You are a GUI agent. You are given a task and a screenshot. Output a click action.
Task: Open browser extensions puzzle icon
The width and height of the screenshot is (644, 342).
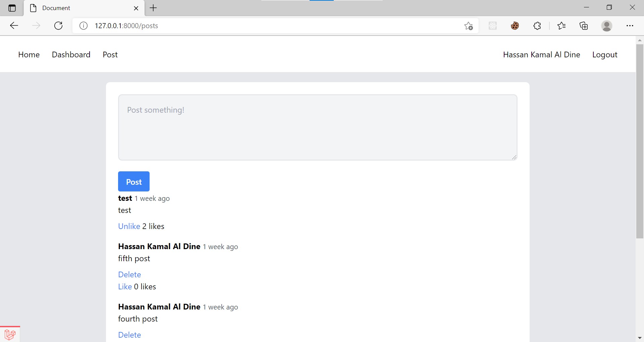tap(537, 26)
